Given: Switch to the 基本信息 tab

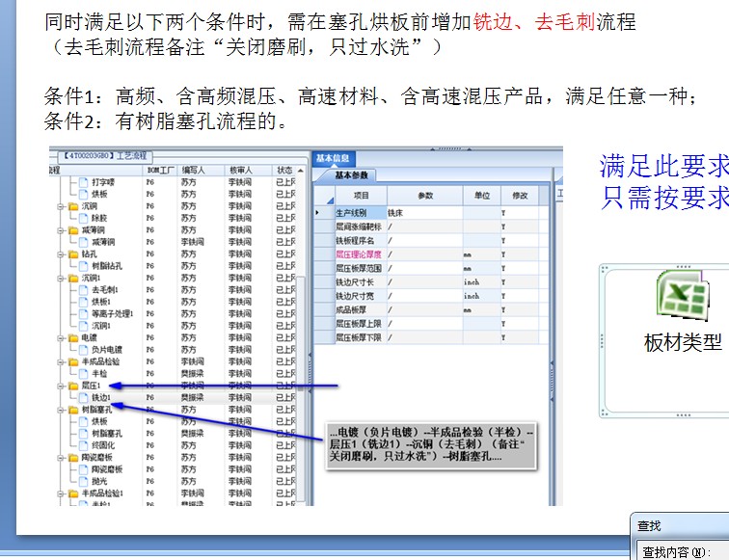Looking at the screenshot, I should click(333, 158).
